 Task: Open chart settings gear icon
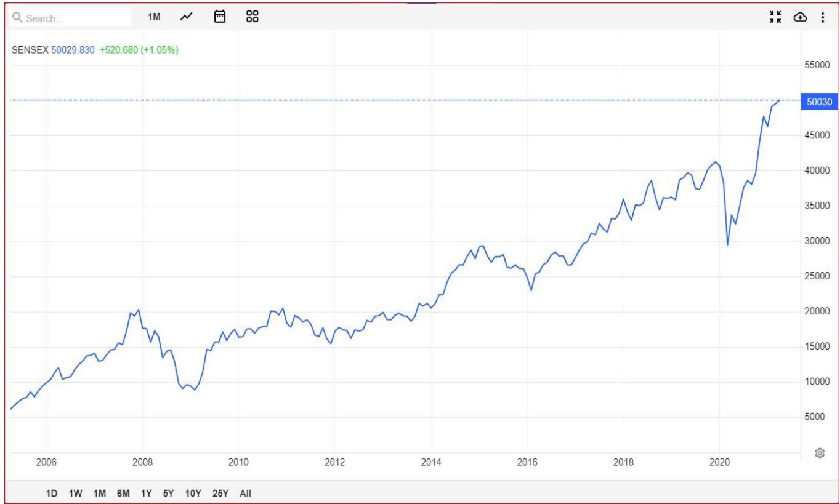point(820,453)
